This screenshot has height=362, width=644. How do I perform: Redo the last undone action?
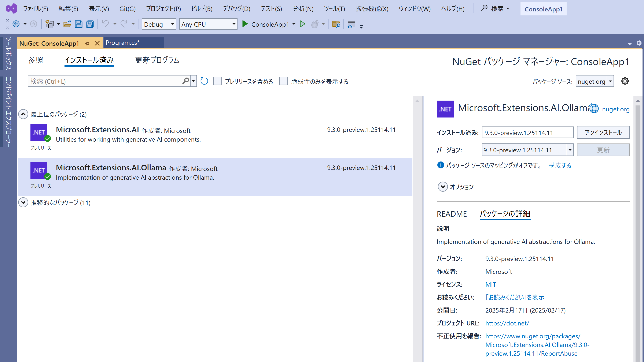click(124, 24)
